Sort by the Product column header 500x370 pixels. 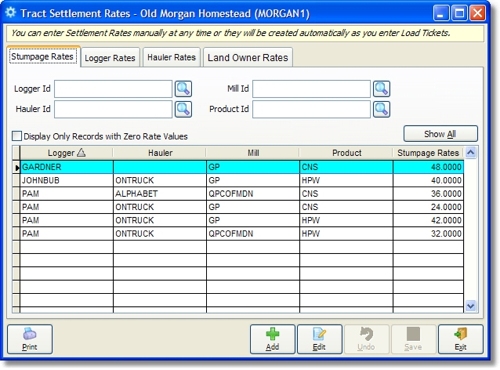(x=346, y=153)
